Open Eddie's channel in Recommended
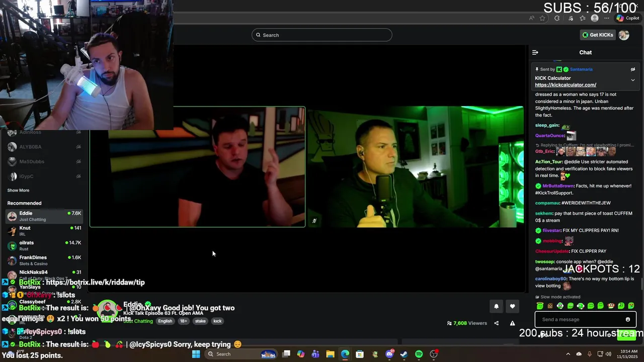The width and height of the screenshot is (644, 362). [x=44, y=216]
